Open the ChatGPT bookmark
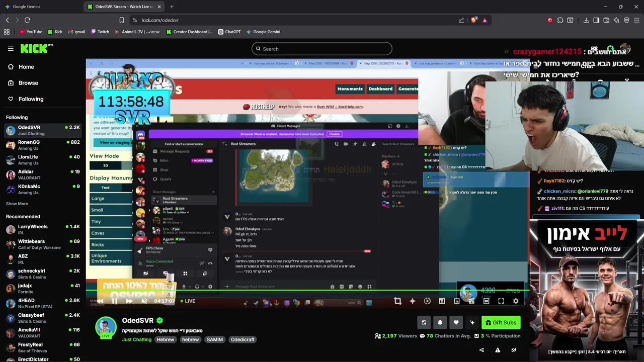Image resolution: width=644 pixels, height=362 pixels. 229,32
